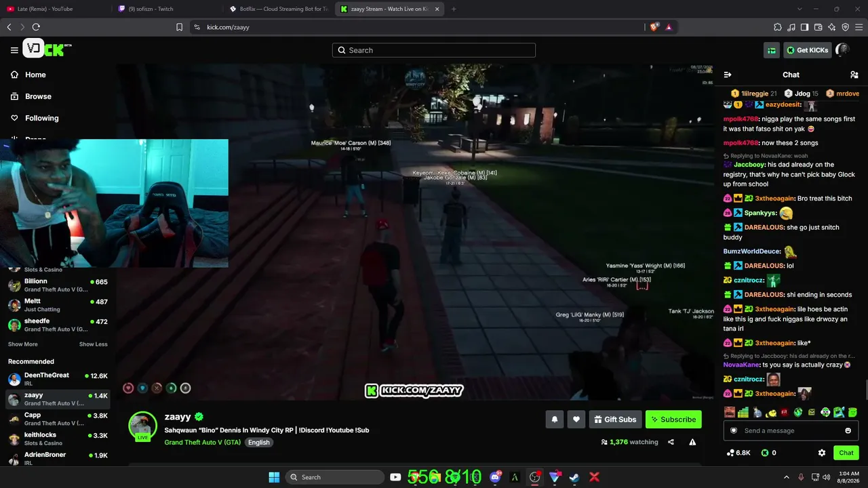Open the Kick drops gift icon button
Screen dimensions: 868x488
(772, 50)
